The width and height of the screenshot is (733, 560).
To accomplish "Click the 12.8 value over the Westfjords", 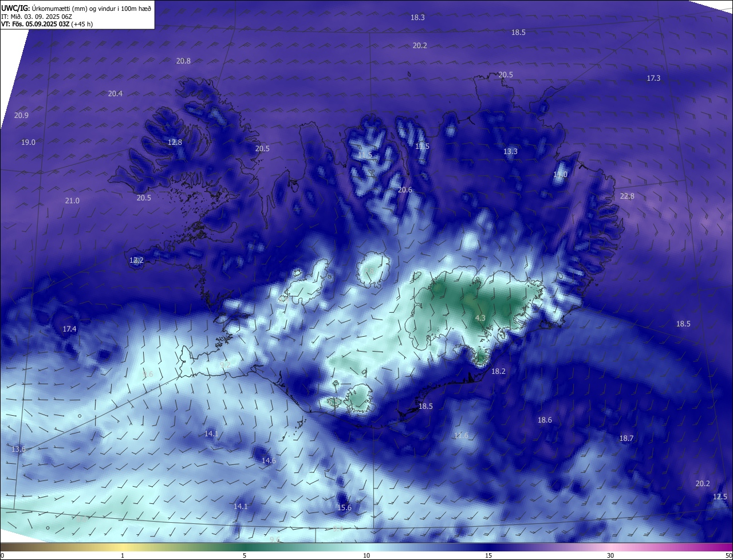I will point(175,143).
